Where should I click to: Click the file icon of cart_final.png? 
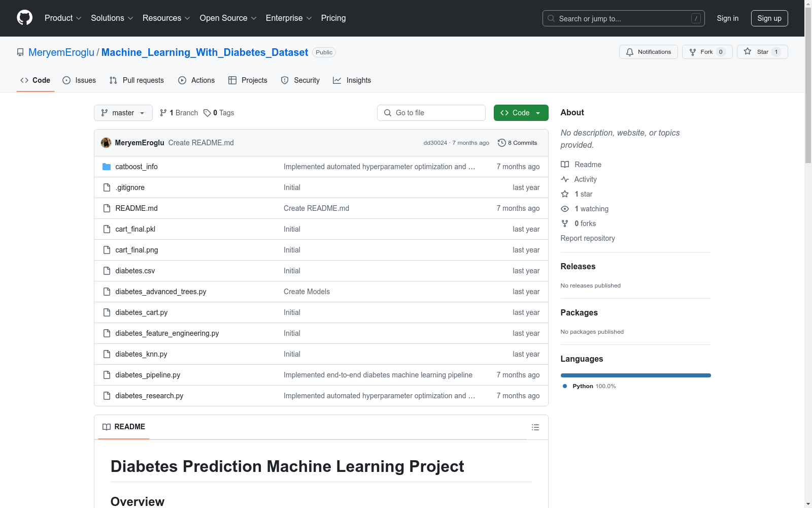click(x=107, y=250)
